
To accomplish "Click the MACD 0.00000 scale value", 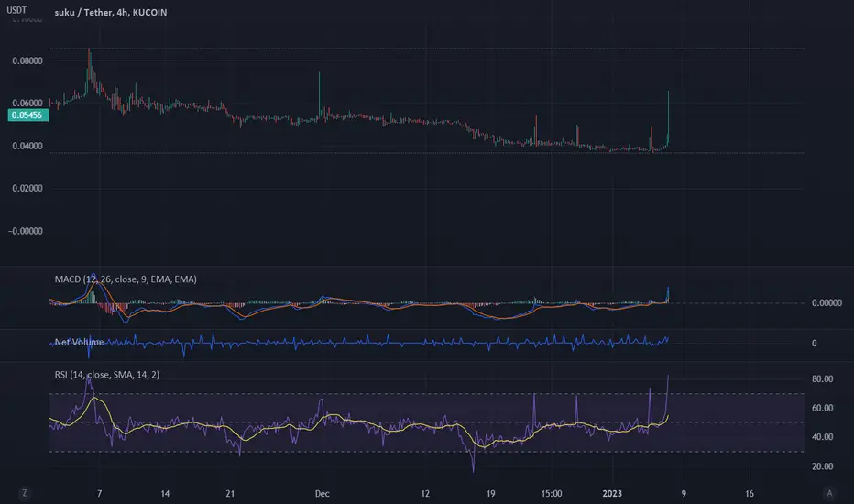I will coord(827,303).
